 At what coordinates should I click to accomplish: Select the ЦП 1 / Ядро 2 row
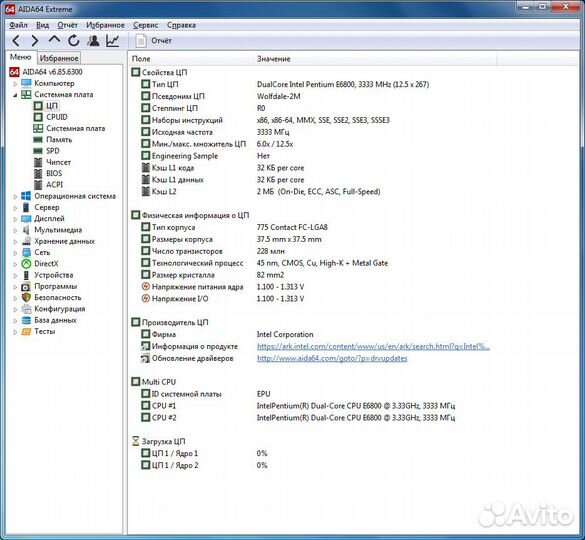[x=204, y=465]
